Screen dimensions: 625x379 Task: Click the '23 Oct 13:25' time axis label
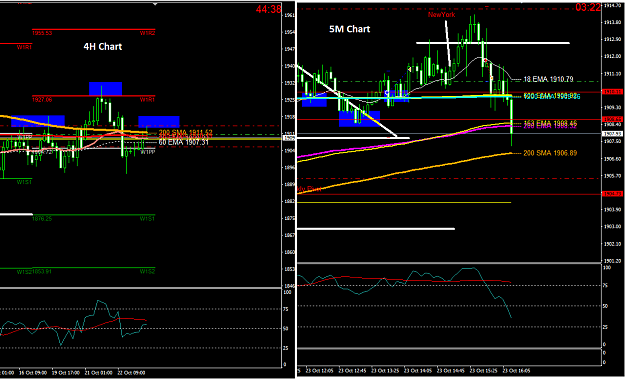coord(384,370)
